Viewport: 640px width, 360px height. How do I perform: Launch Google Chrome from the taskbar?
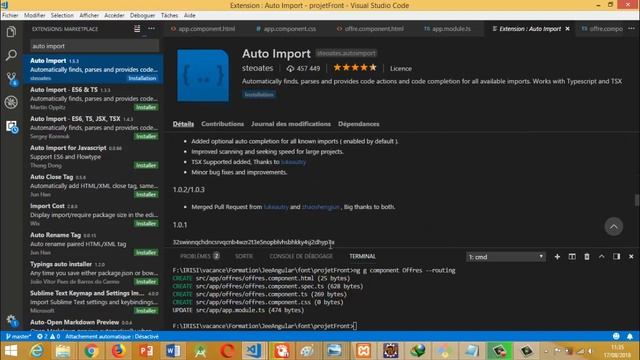[91, 351]
